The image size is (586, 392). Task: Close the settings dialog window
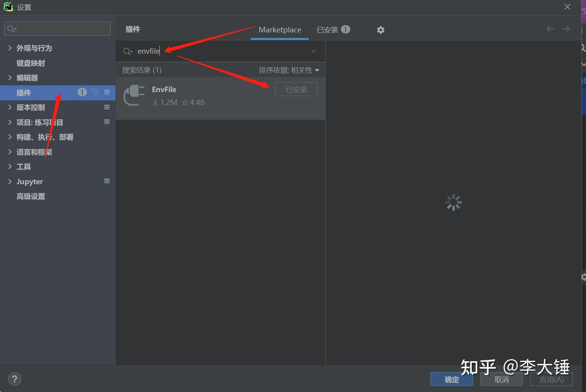click(x=567, y=7)
